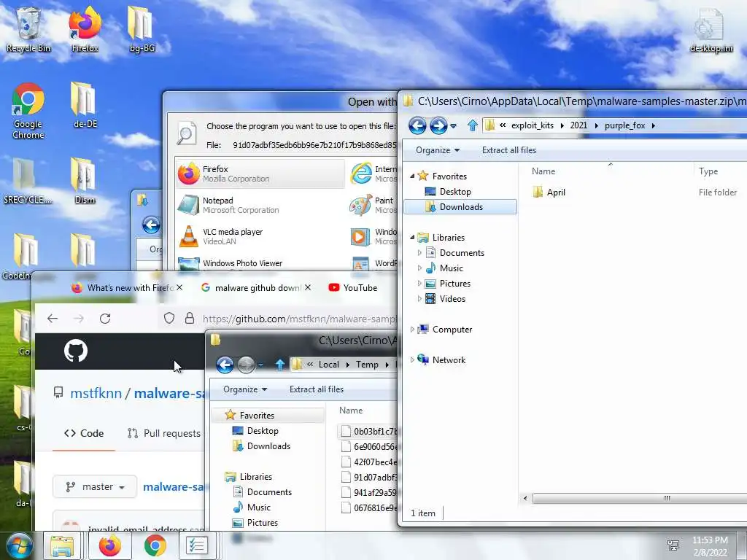Screen dimensions: 747x560
Task: Open the checklist app on the taskbar
Action: coord(197,546)
